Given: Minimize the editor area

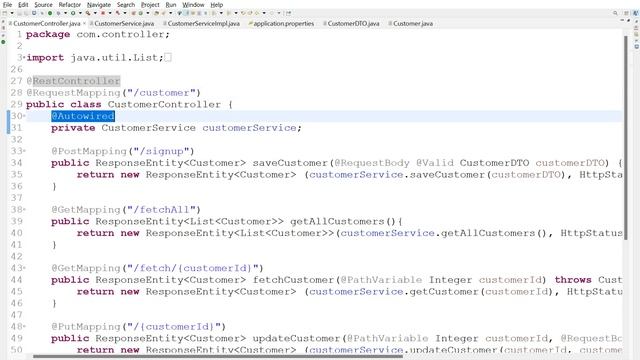Looking at the screenshot, I should click(x=622, y=20).
